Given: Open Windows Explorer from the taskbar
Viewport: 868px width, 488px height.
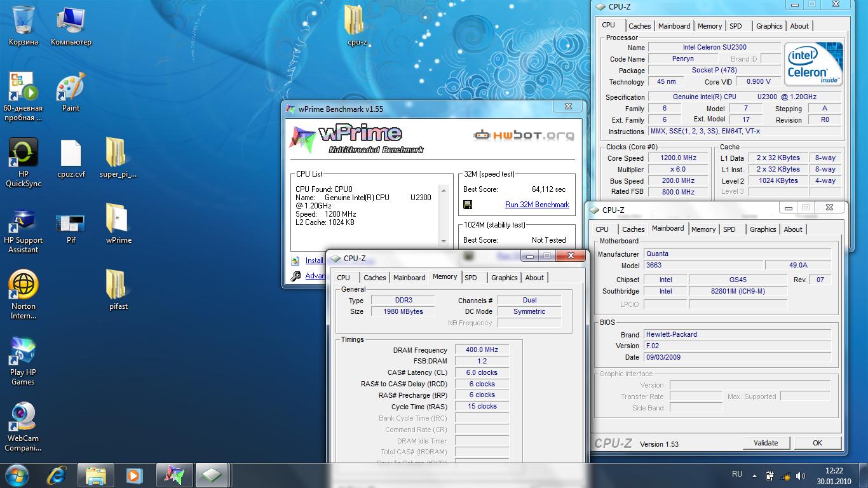Looking at the screenshot, I should pyautogui.click(x=96, y=475).
